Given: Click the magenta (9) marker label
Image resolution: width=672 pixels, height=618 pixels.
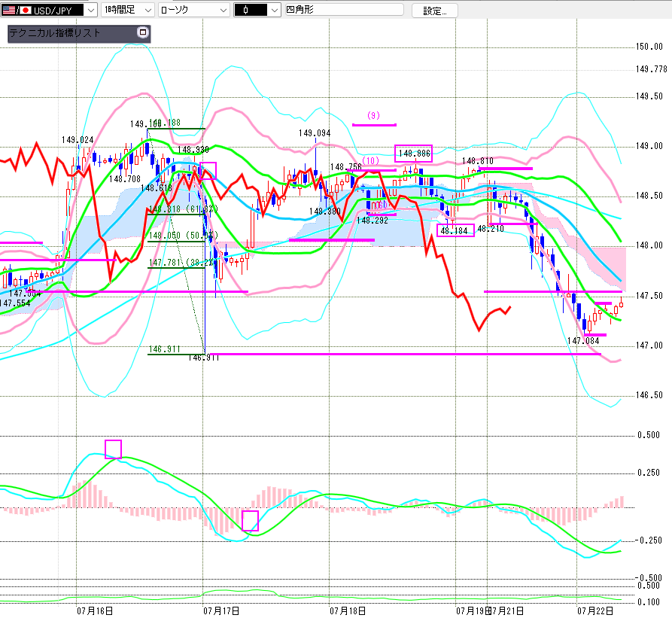Looking at the screenshot, I should [x=373, y=115].
